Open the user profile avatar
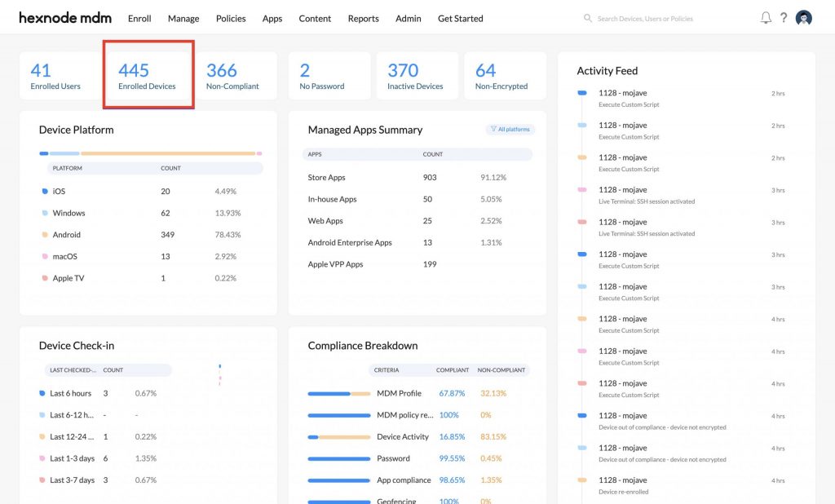The width and height of the screenshot is (835, 504). 803,18
